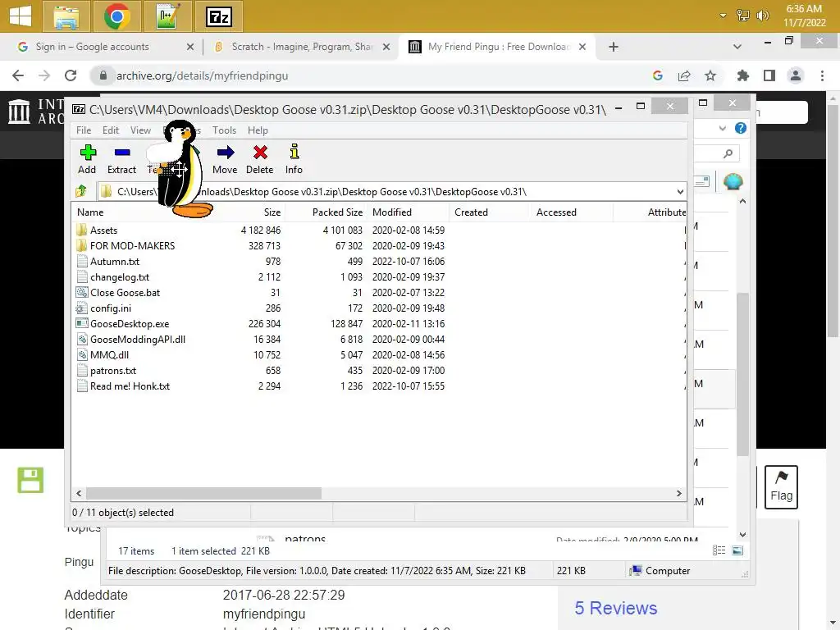Image resolution: width=840 pixels, height=630 pixels.
Task: Sort by Name column header
Action: coord(90,212)
